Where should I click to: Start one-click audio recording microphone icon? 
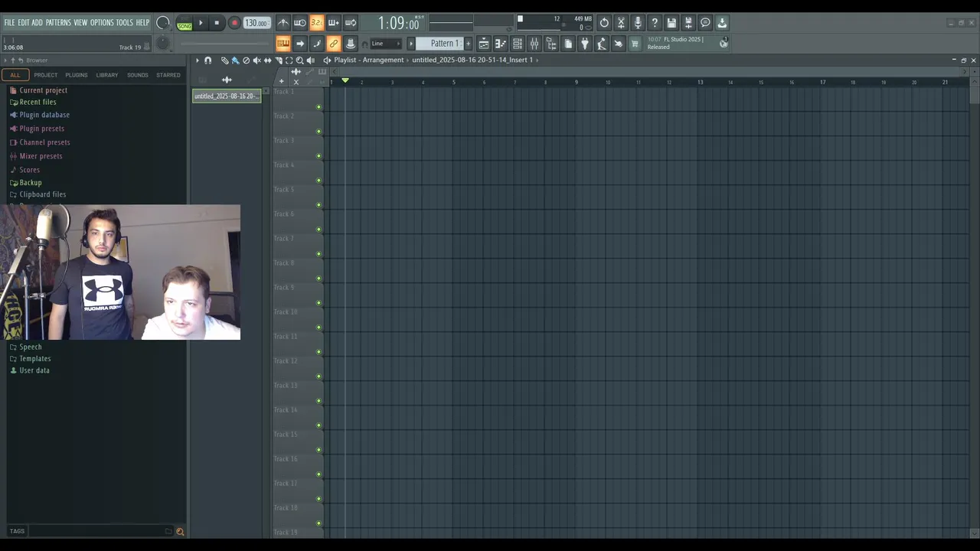(x=638, y=22)
